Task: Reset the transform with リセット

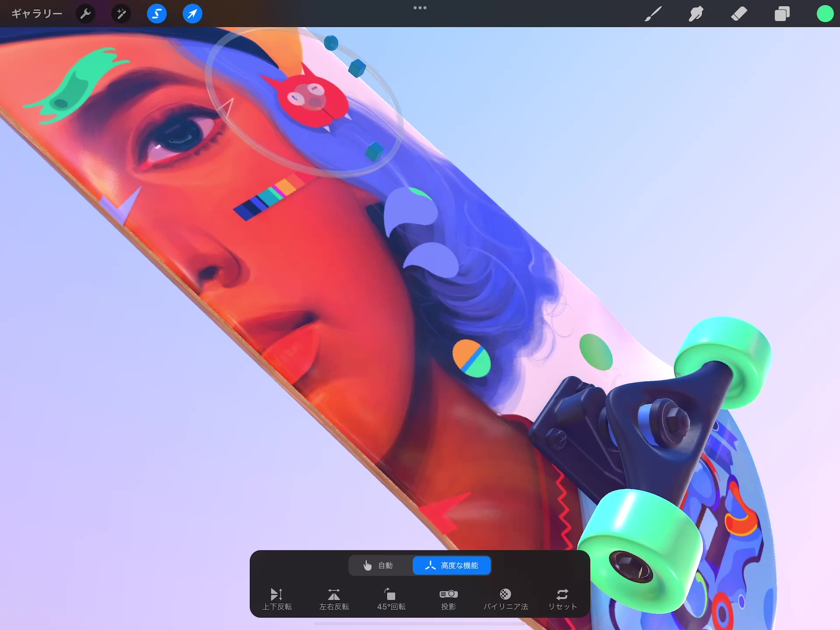Action: (x=563, y=599)
